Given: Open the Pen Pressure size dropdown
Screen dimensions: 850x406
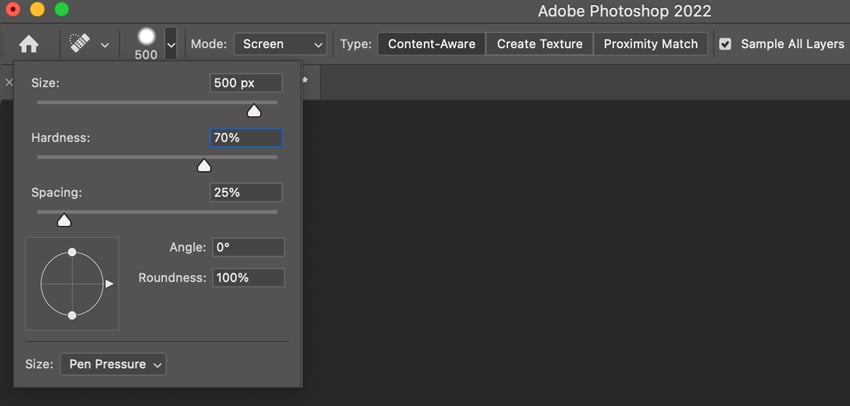Looking at the screenshot, I should (x=113, y=364).
